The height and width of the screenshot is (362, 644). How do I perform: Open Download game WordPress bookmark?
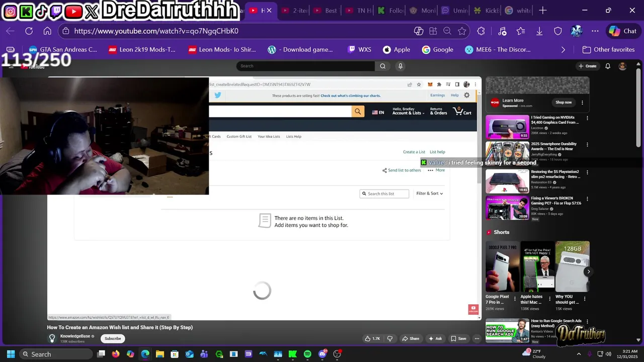click(300, 50)
